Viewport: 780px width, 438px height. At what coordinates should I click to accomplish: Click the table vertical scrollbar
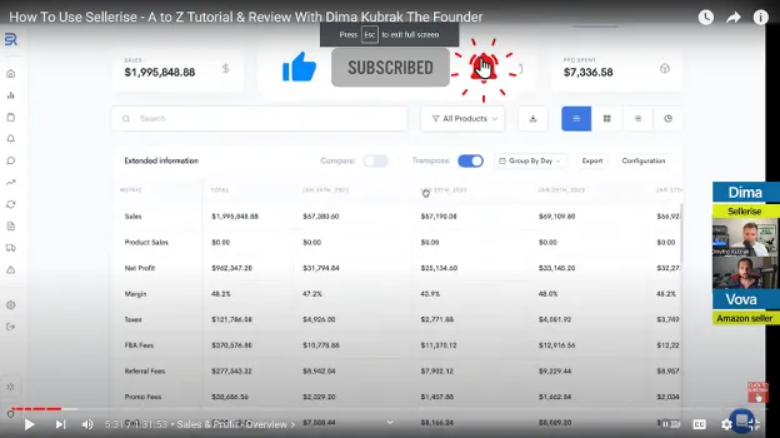point(681,233)
